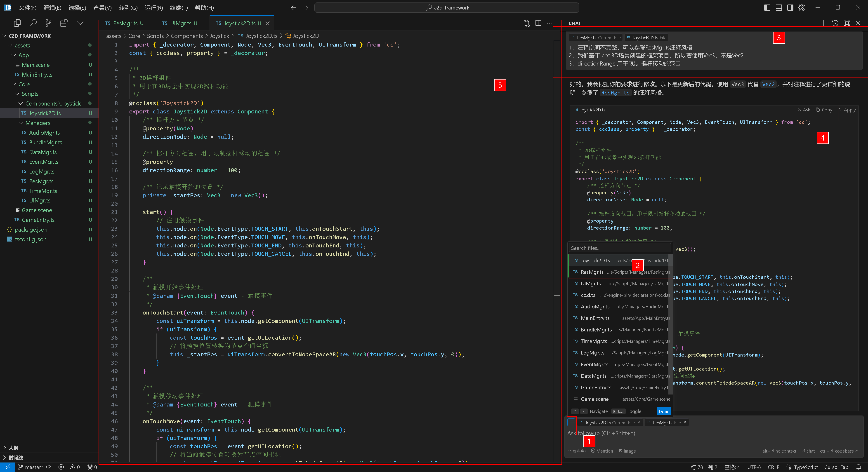Open the codebase submit options chevron
Image resolution: width=868 pixels, height=472 pixels.
[856, 451]
